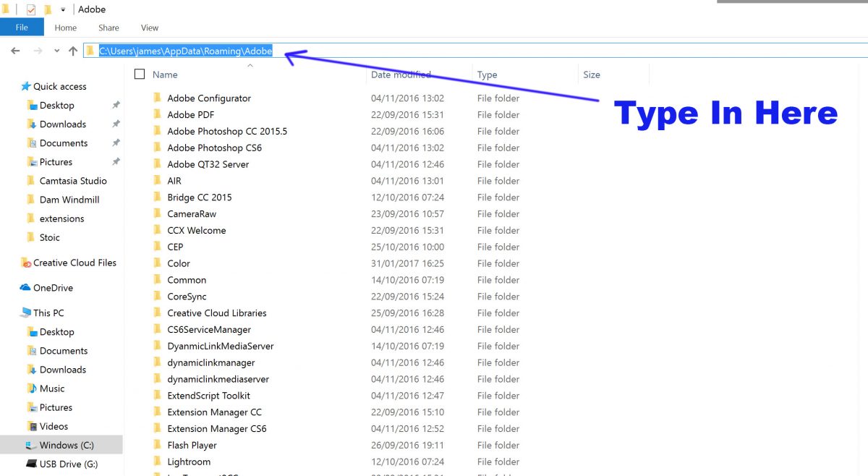The width and height of the screenshot is (868, 476).
Task: Open the recent locations dropdown next to back arrow
Action: [x=56, y=51]
